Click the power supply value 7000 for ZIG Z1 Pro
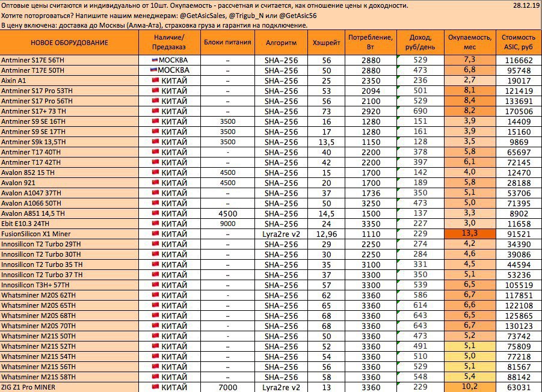Image resolution: width=542 pixels, height=392 pixels. point(227,387)
